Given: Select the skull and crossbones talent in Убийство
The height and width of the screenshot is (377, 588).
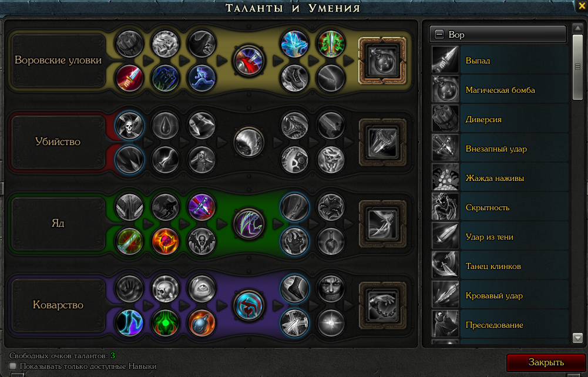Looking at the screenshot, I should (129, 126).
